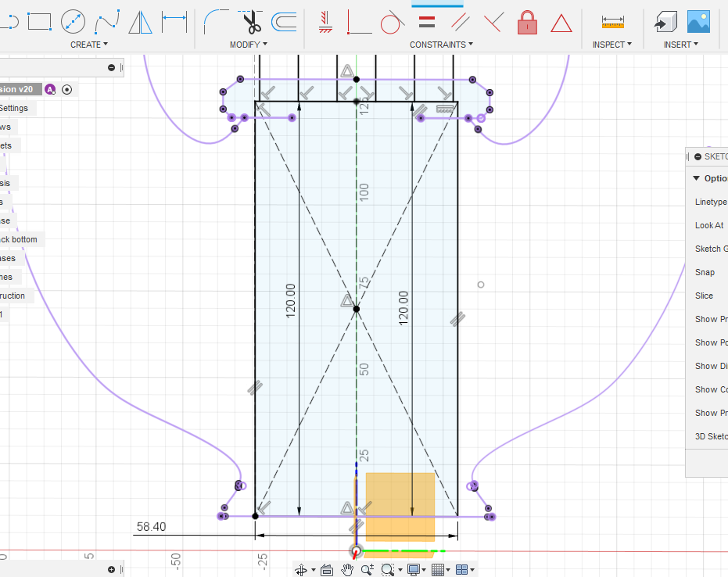Viewport: 728px width, 577px height.
Task: Click the 58.40 width dimension
Action: click(x=152, y=527)
